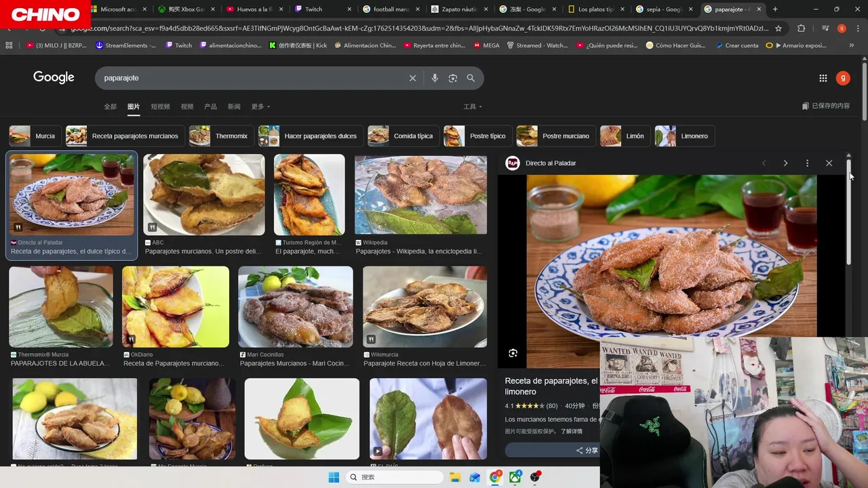Start voice search with the microphone icon
This screenshot has width=868, height=488.
click(x=435, y=78)
